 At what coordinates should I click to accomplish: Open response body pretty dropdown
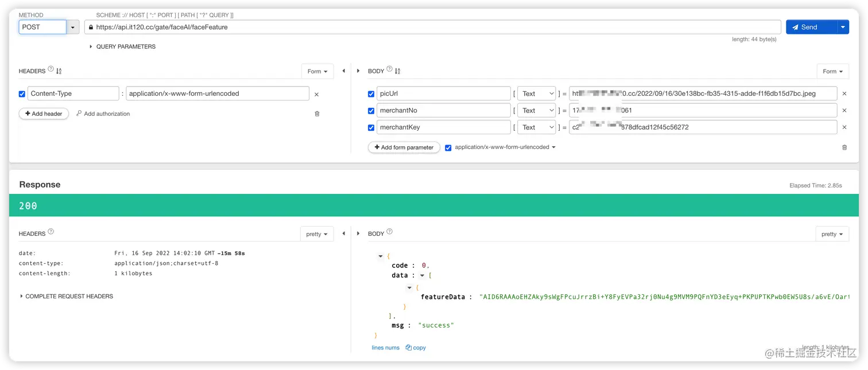[x=832, y=234]
